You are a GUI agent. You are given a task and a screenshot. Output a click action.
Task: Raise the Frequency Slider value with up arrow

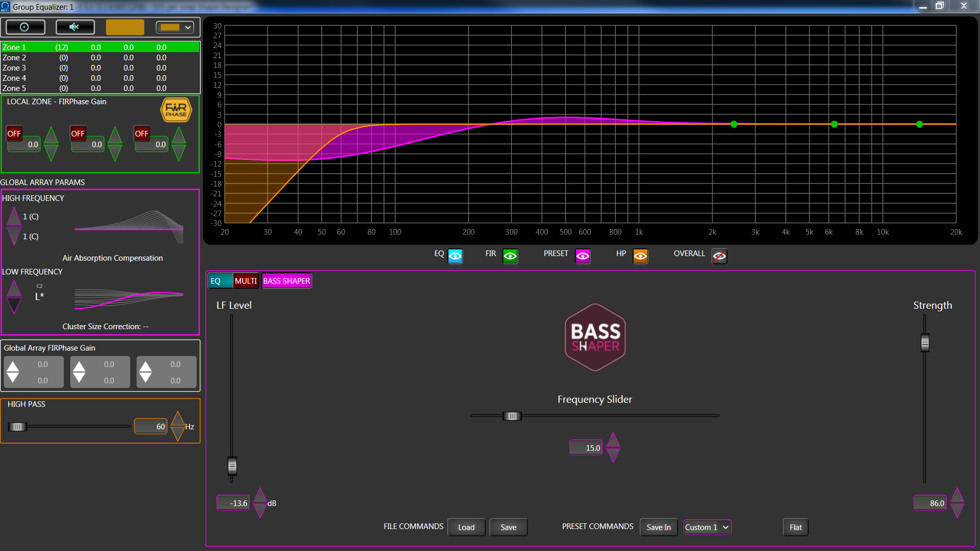coord(613,440)
